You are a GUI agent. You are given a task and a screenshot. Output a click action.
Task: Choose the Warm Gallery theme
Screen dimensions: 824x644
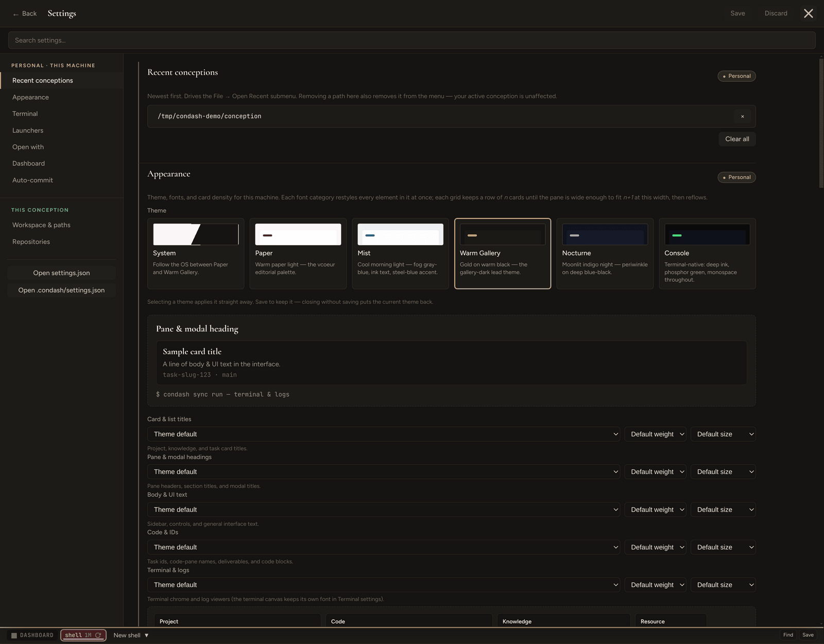[x=503, y=253]
